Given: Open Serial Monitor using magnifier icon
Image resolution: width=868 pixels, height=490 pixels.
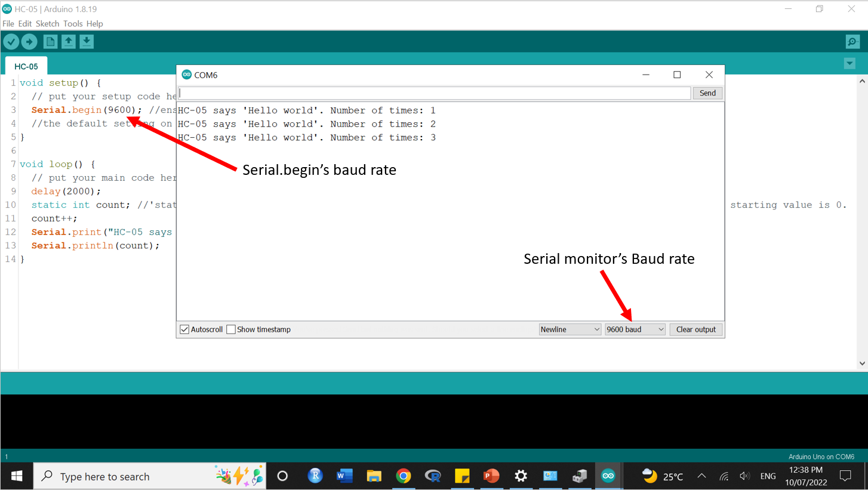Looking at the screenshot, I should [x=852, y=42].
